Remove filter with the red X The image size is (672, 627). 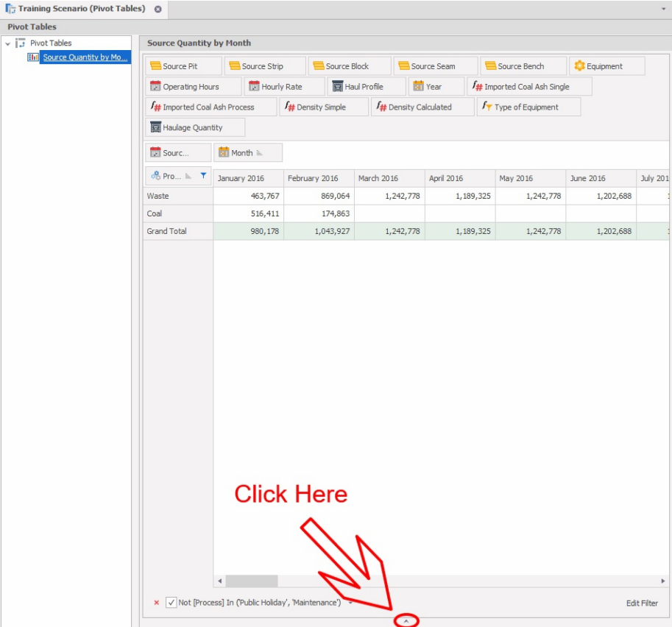(156, 603)
